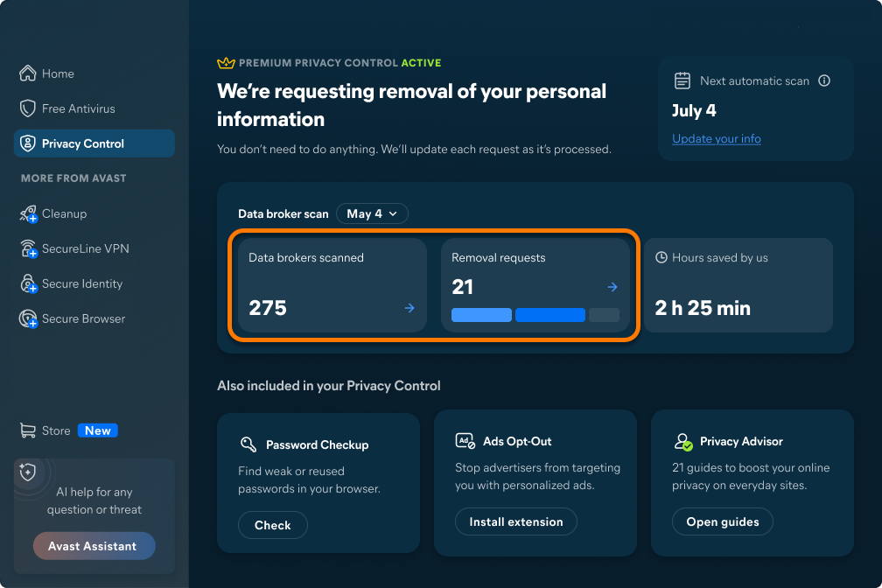Click the premium crown icon
Screen dimensions: 882x588
pyautogui.click(x=226, y=62)
